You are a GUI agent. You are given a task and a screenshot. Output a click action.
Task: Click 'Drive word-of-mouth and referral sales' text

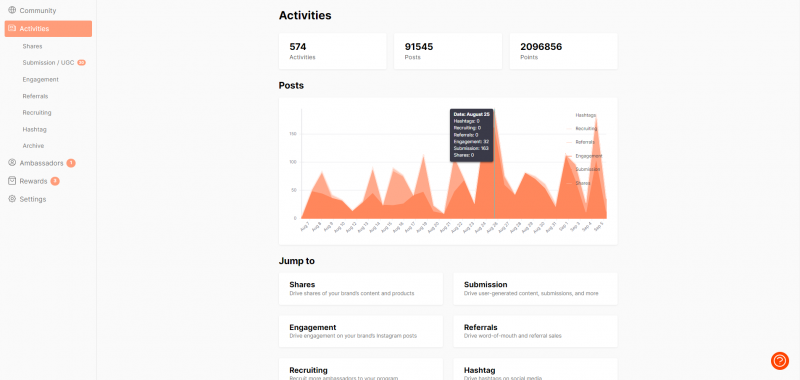513,336
